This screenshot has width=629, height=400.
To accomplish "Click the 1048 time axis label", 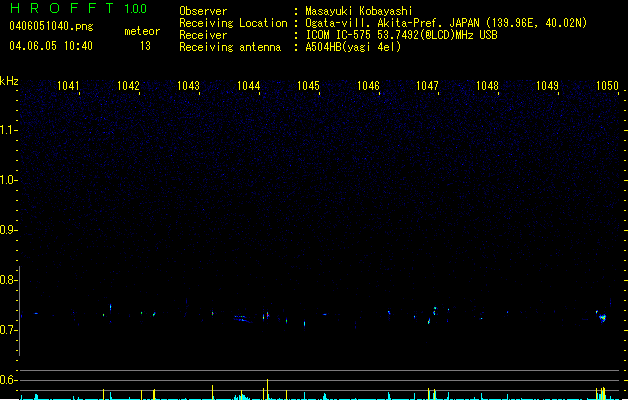I will pos(487,86).
